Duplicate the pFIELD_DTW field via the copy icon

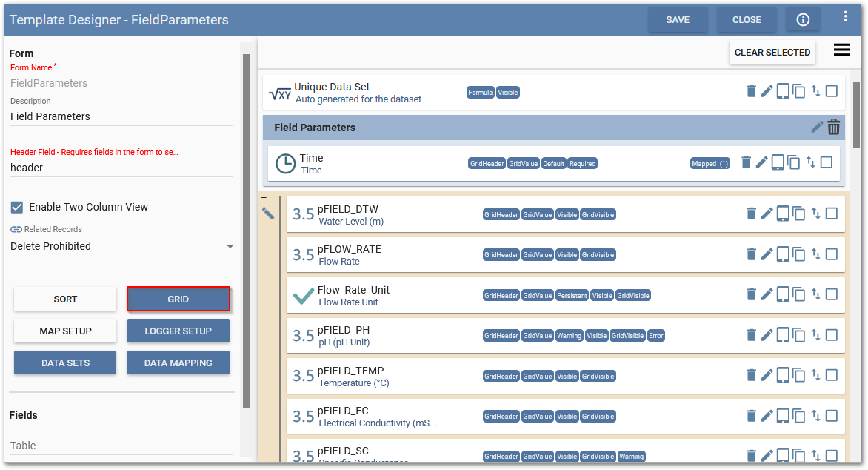[x=798, y=214]
